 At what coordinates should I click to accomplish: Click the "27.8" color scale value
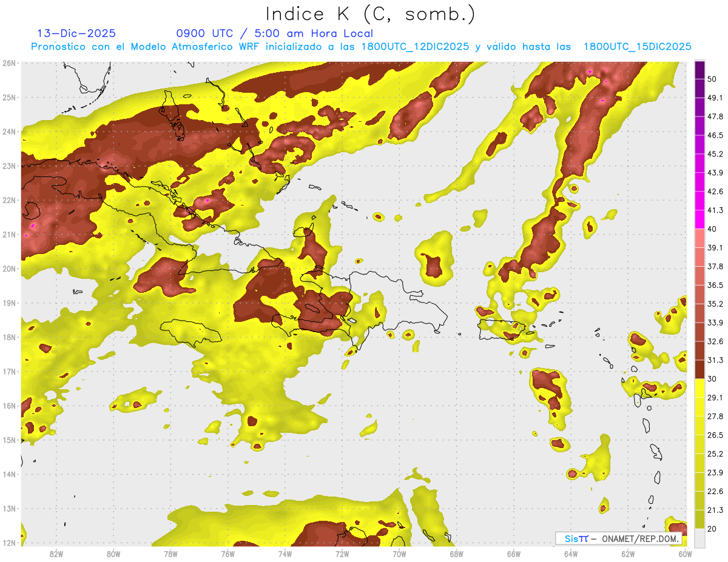pos(715,416)
